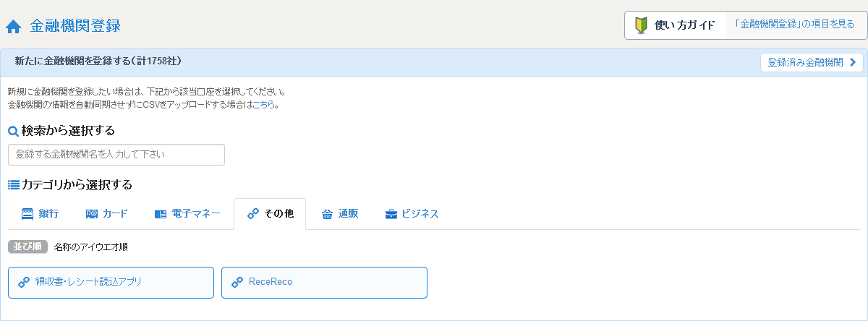Screen dimensions: 868x321
Task: Click the magnifier icon beside 検索から選択する
Action: coord(13,132)
